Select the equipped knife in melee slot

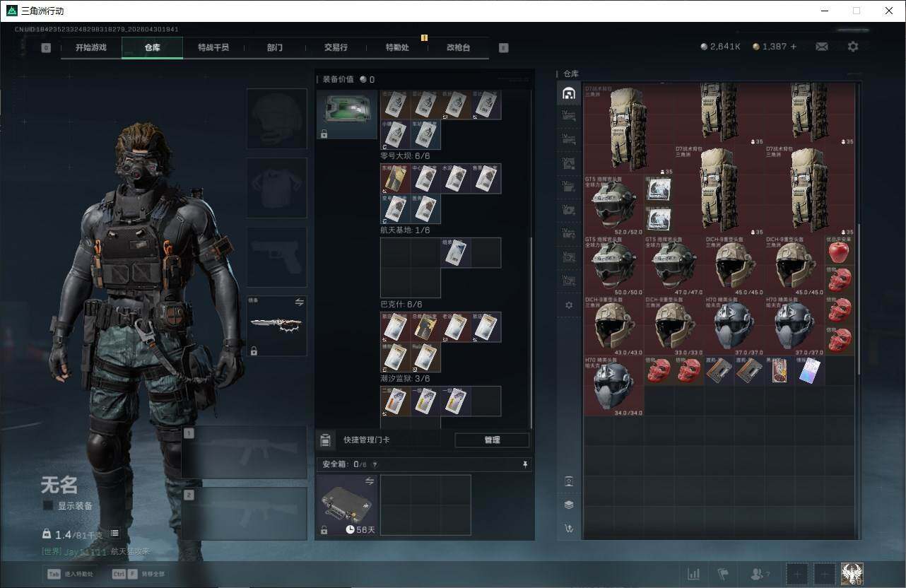click(x=277, y=326)
